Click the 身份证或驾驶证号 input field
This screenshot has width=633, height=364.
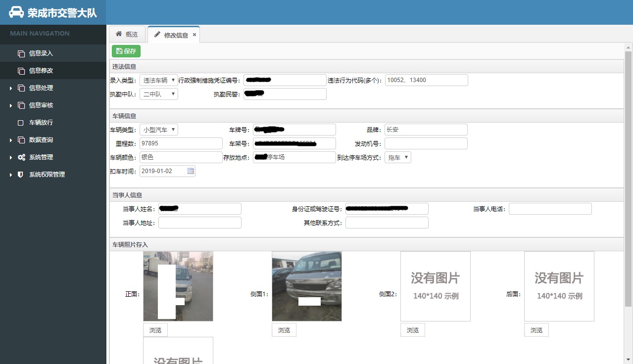(x=387, y=209)
